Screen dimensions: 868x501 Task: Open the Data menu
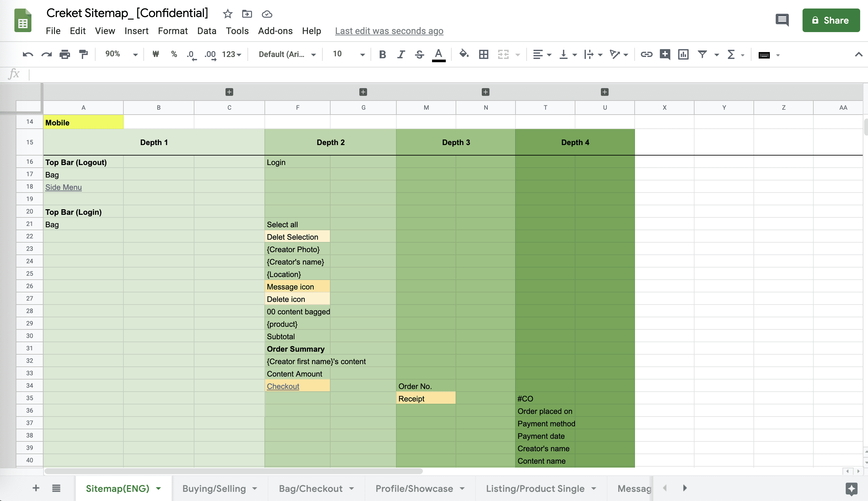click(x=207, y=31)
